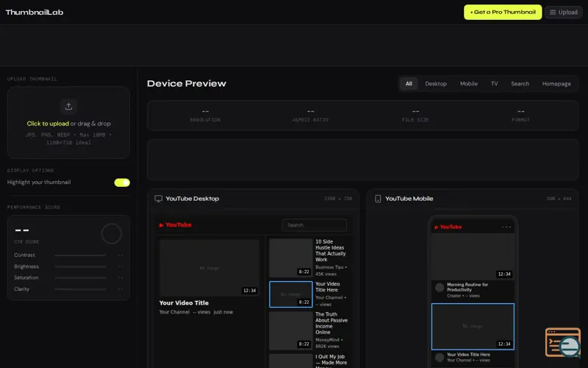Toggle Highlight your thumbnail switch

pos(122,183)
